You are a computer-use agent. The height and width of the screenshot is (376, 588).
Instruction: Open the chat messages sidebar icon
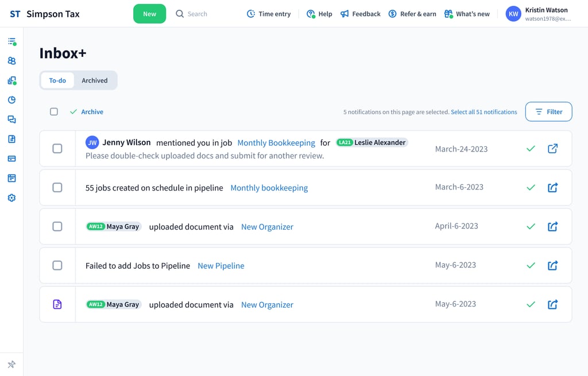tap(11, 119)
